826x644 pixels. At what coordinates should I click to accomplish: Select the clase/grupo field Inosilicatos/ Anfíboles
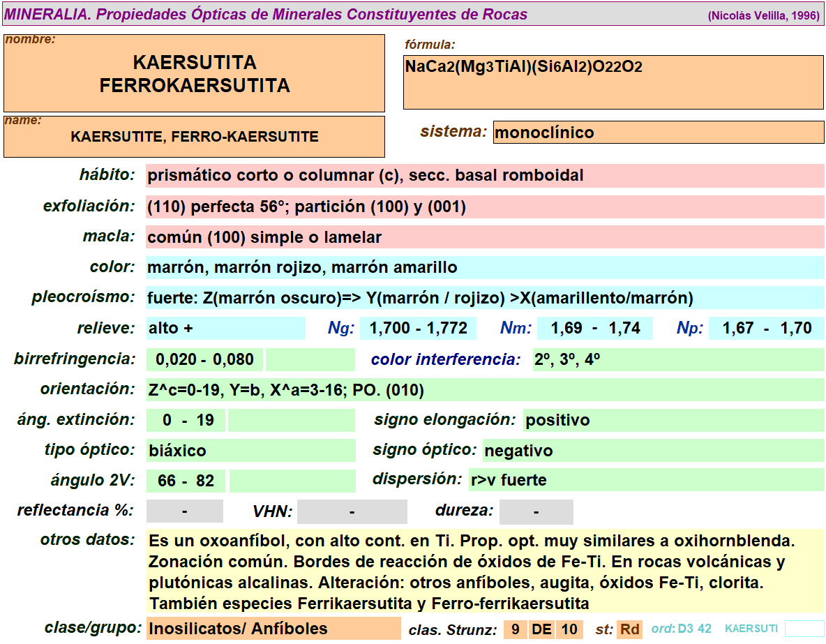coord(273,629)
